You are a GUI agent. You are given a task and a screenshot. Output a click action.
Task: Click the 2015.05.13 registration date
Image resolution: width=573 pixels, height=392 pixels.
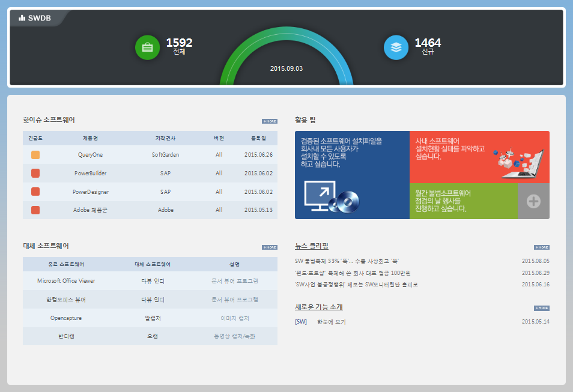coord(258,210)
